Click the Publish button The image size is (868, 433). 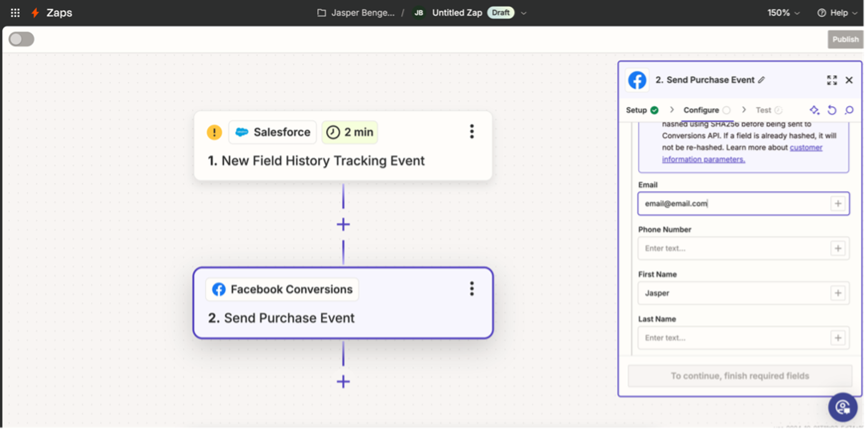[846, 39]
